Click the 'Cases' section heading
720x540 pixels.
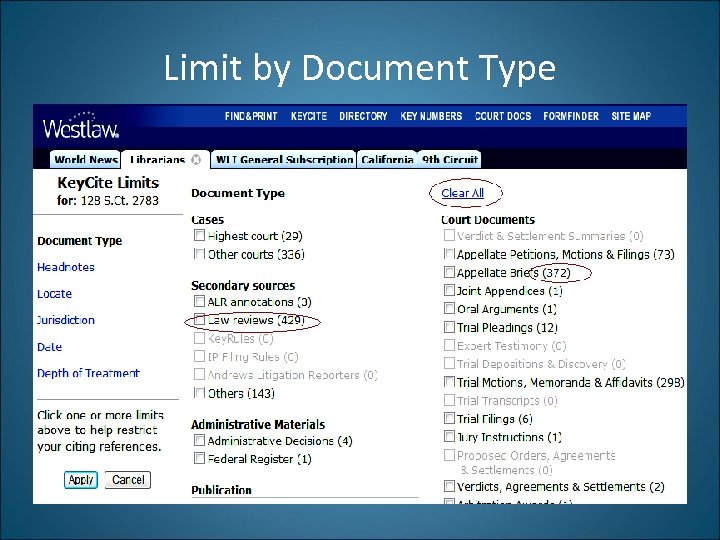coord(208,220)
